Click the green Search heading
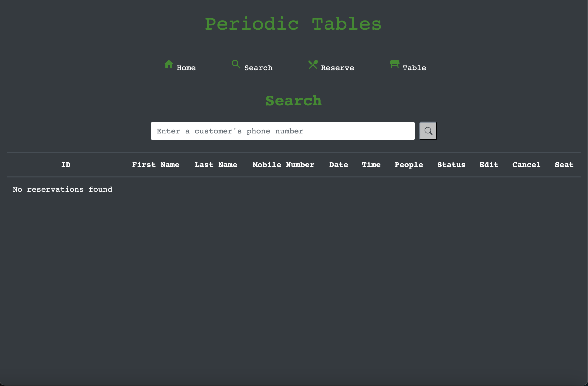 click(293, 101)
